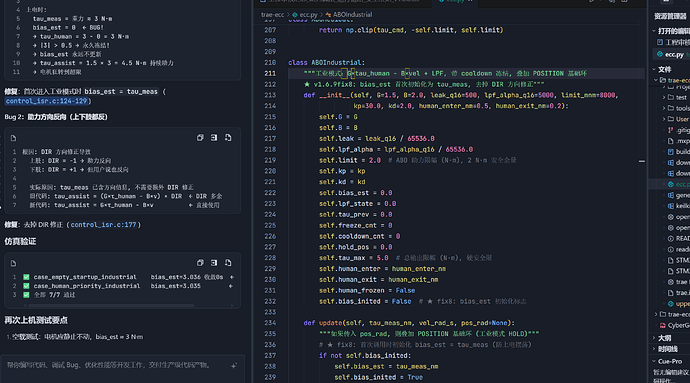Viewport: 690px width, 383px height.
Task: Click the def update line in editor
Action: coord(409,323)
